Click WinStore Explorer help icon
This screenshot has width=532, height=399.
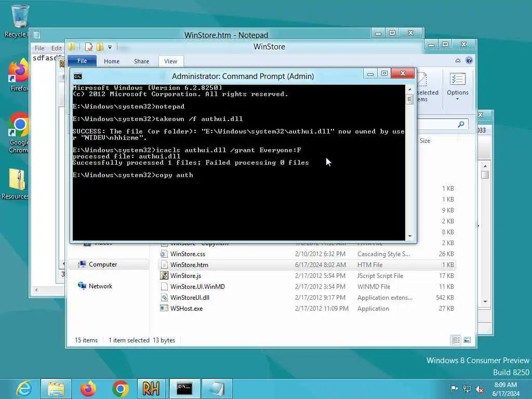pyautogui.click(x=469, y=60)
